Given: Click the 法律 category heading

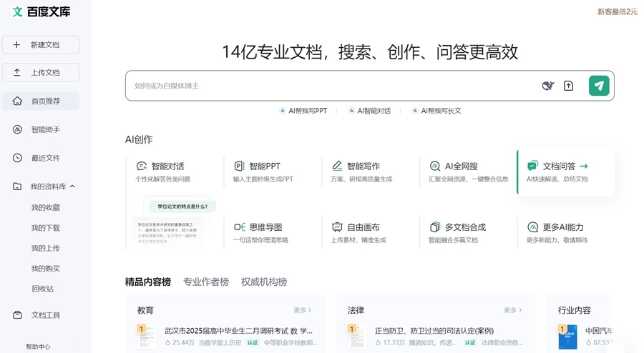Looking at the screenshot, I should coord(356,310).
